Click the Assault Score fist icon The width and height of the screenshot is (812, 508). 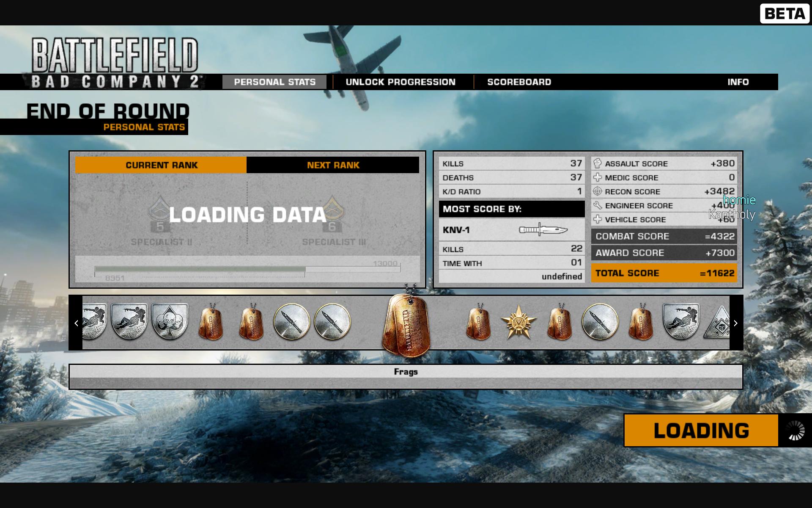click(597, 163)
